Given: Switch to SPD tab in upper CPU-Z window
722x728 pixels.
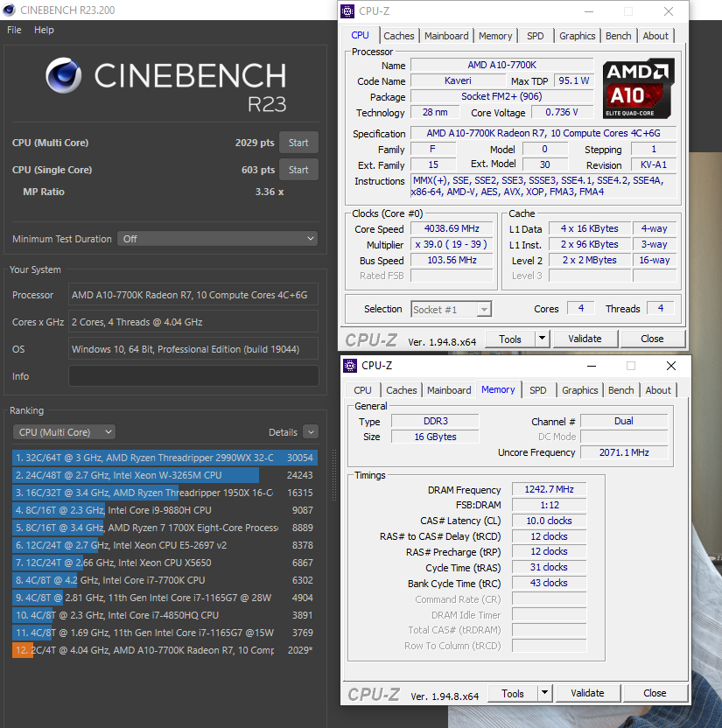Looking at the screenshot, I should 535,36.
